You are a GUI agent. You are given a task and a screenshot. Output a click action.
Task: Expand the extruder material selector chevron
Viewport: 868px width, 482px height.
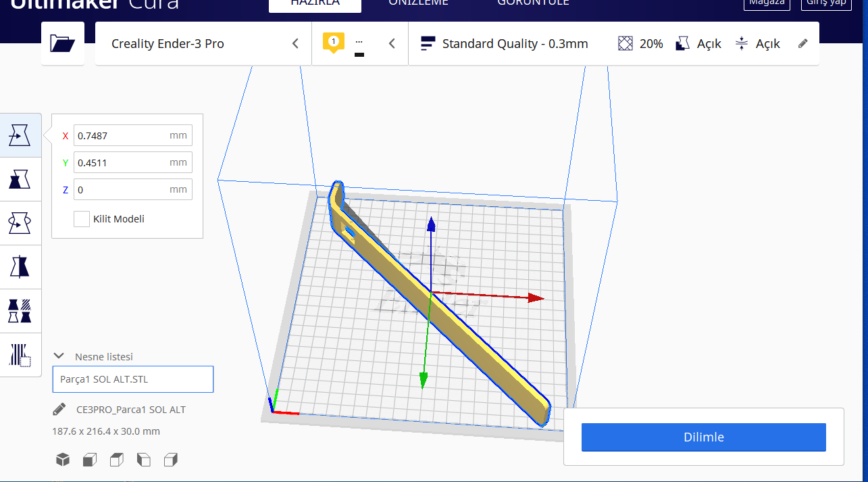[392, 44]
